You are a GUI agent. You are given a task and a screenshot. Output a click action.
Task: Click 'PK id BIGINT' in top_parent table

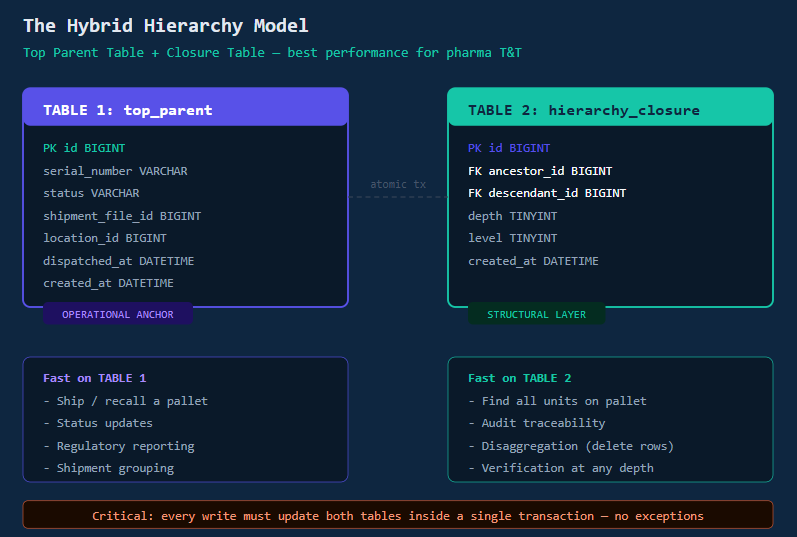[x=84, y=148]
